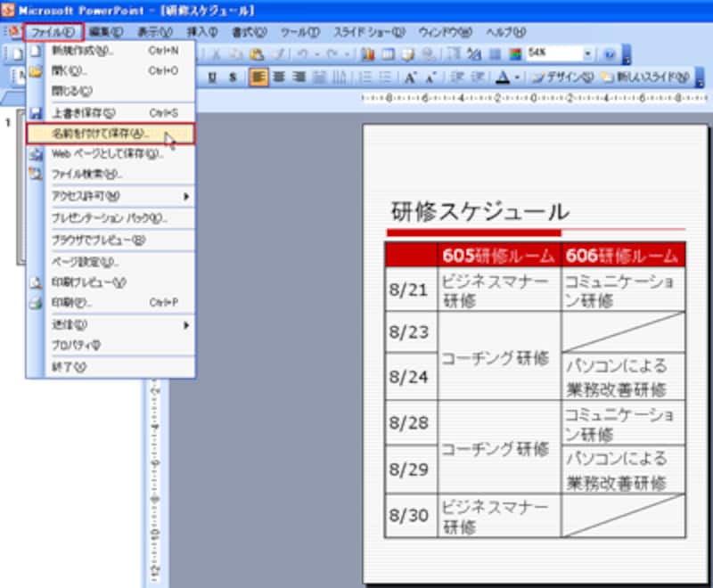Open the スライドショー menu

(369, 31)
